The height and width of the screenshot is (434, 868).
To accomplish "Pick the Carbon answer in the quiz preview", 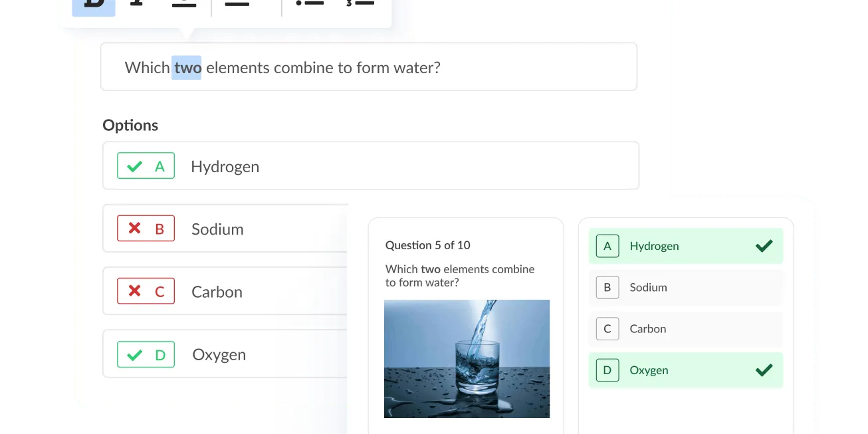I will click(x=685, y=329).
